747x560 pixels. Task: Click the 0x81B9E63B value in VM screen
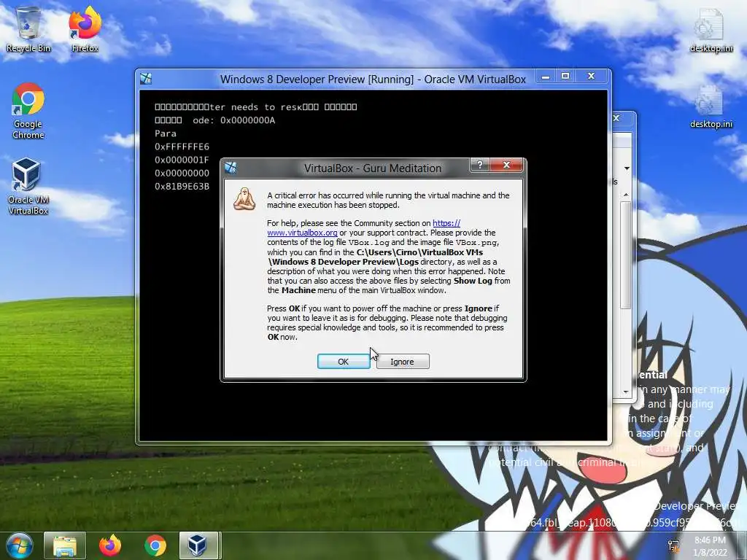coord(182,186)
